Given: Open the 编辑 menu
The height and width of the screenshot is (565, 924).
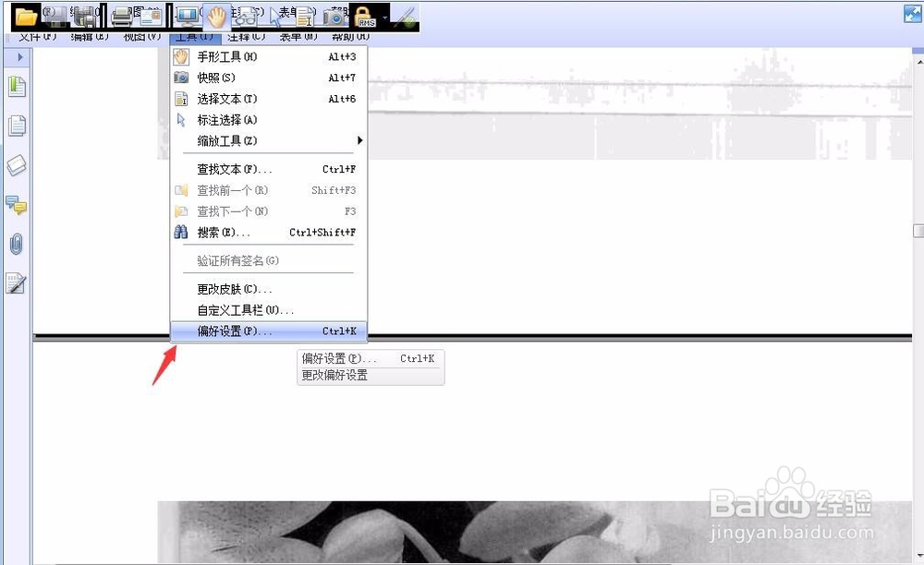Looking at the screenshot, I should coord(90,37).
